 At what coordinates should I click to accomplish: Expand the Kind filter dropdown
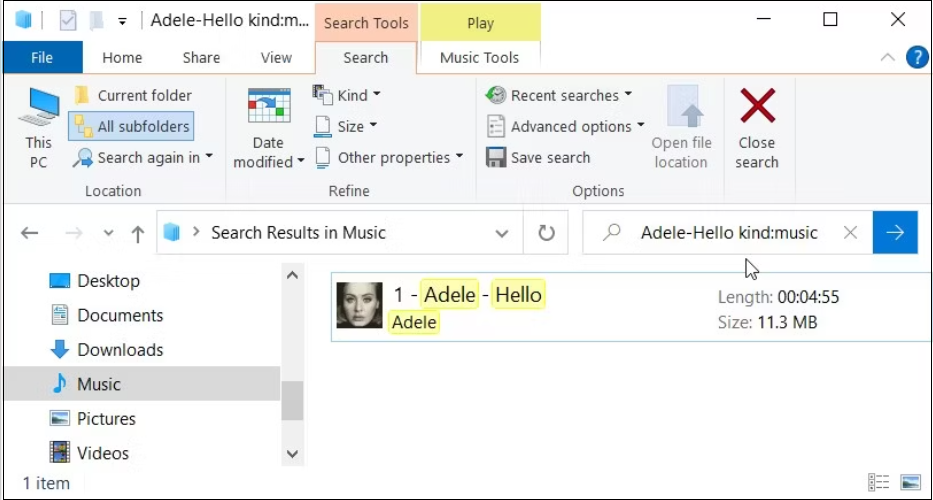347,95
